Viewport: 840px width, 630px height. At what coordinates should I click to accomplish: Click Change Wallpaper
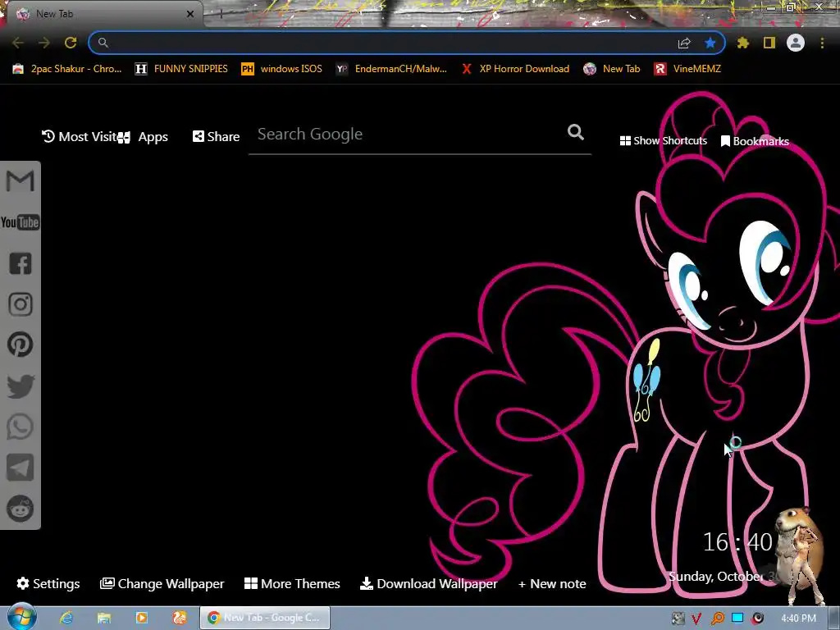click(x=162, y=584)
